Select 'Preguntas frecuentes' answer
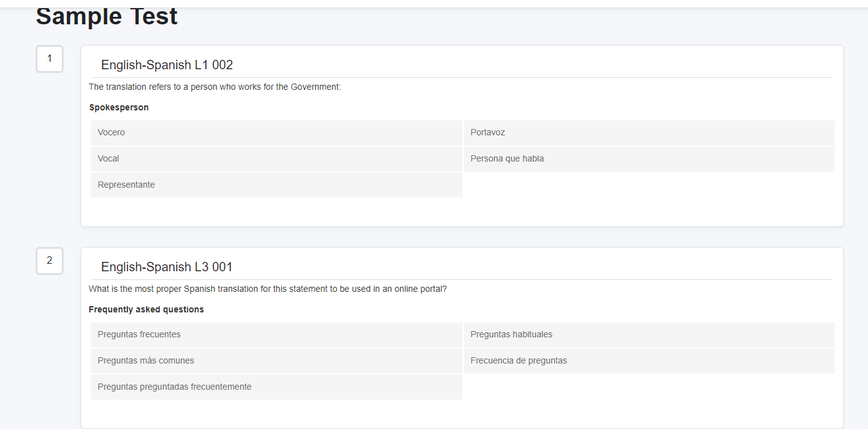Screen dimensions: 868x429 (x=276, y=335)
